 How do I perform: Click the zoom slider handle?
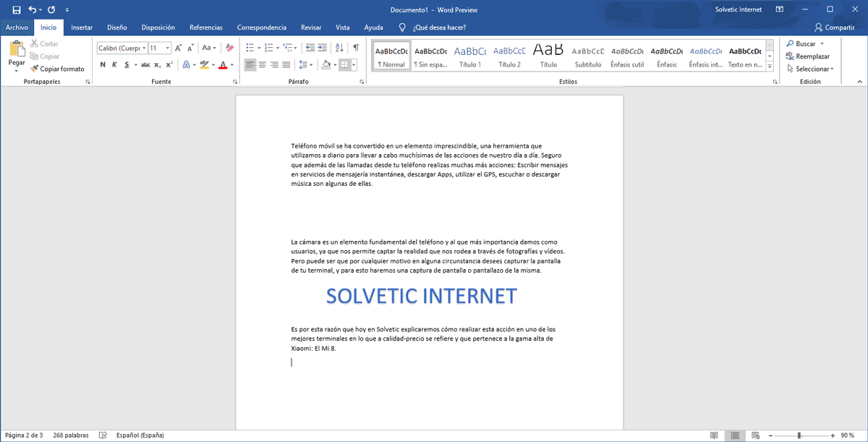(x=799, y=435)
